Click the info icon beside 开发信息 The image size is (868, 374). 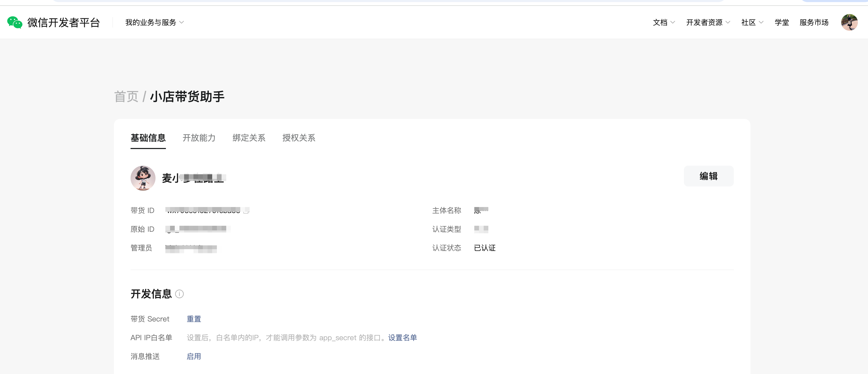(x=180, y=294)
